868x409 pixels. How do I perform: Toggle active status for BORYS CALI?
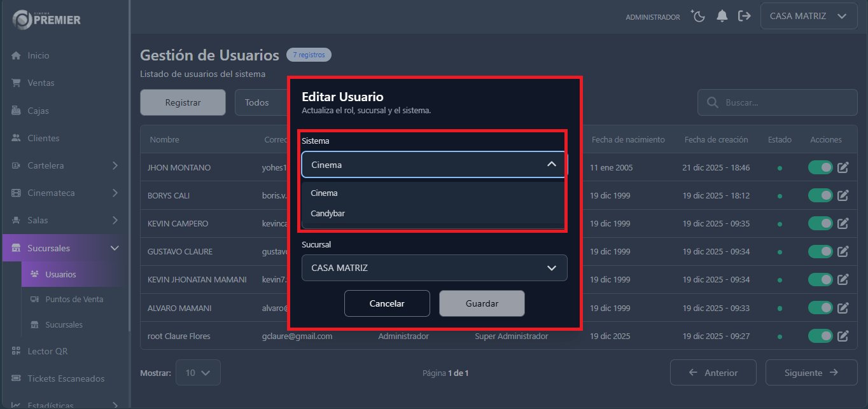(820, 195)
